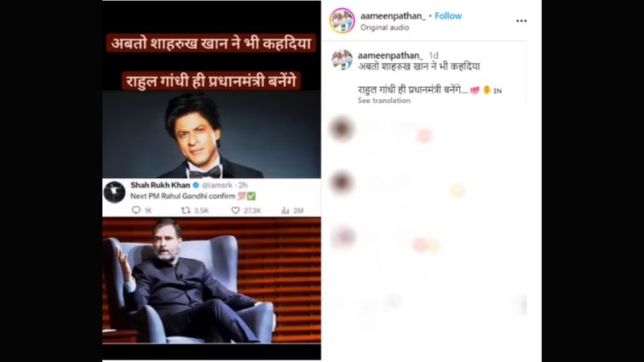Click the Shah Rukh Khan portrait photo
The height and width of the screenshot is (362, 644).
click(x=212, y=134)
